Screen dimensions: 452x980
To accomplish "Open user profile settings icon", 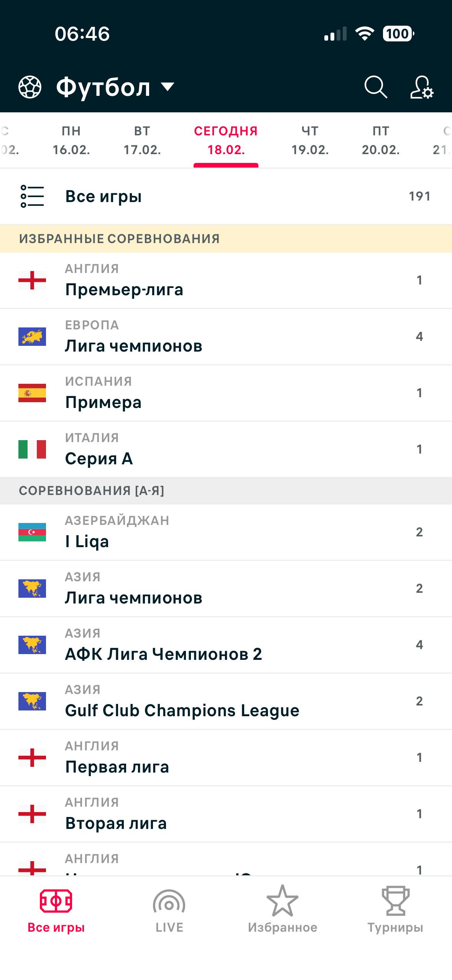I will point(422,87).
